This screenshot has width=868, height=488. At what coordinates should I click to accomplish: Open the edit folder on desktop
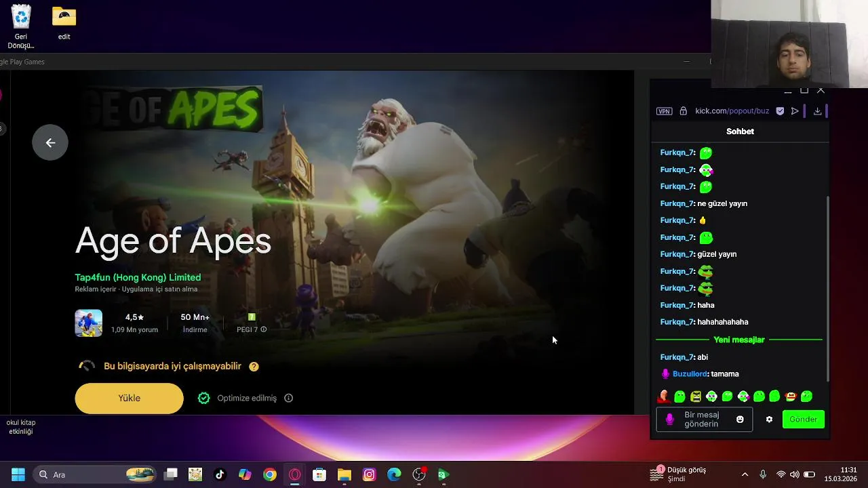(64, 23)
